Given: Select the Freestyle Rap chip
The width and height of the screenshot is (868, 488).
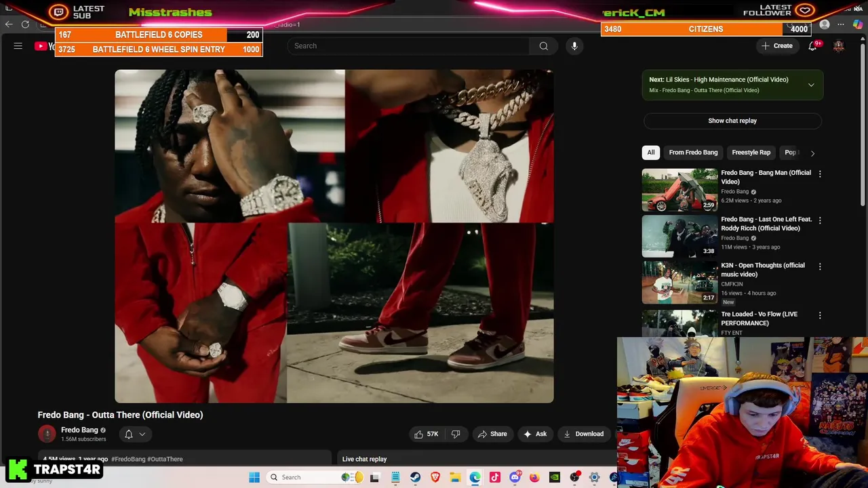Looking at the screenshot, I should [751, 152].
